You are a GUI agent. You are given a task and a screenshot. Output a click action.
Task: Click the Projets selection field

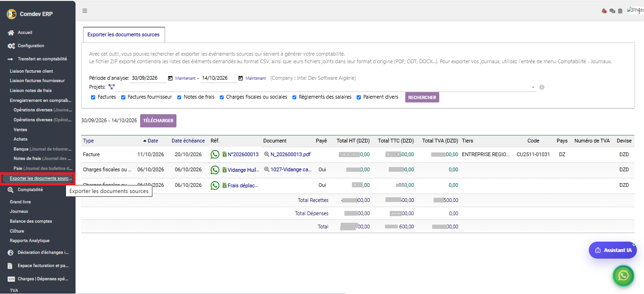click(x=326, y=87)
